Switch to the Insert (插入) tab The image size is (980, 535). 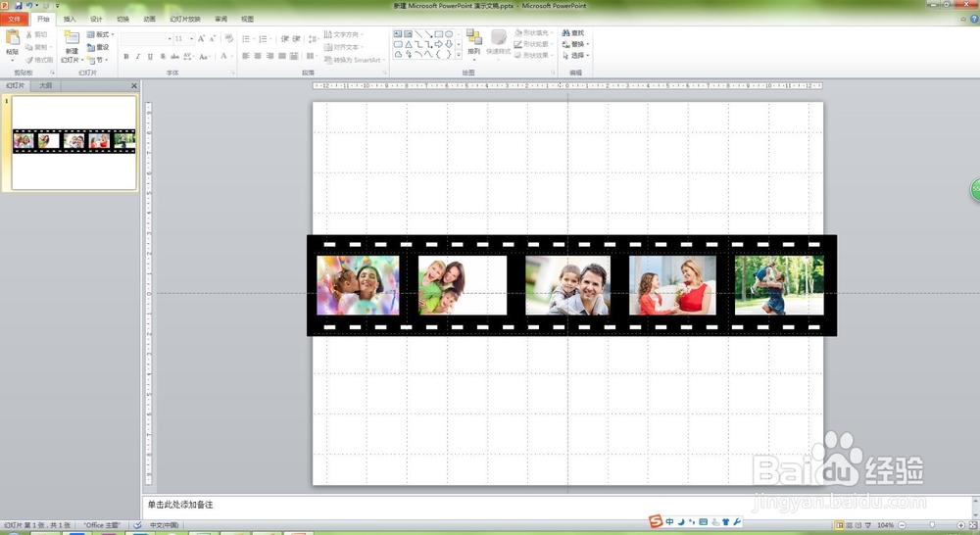pos(70,20)
